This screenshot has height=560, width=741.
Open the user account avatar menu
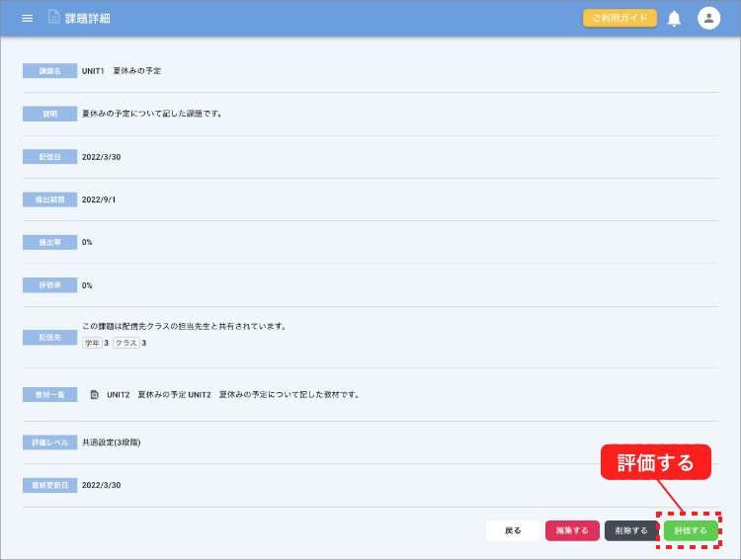pos(708,19)
